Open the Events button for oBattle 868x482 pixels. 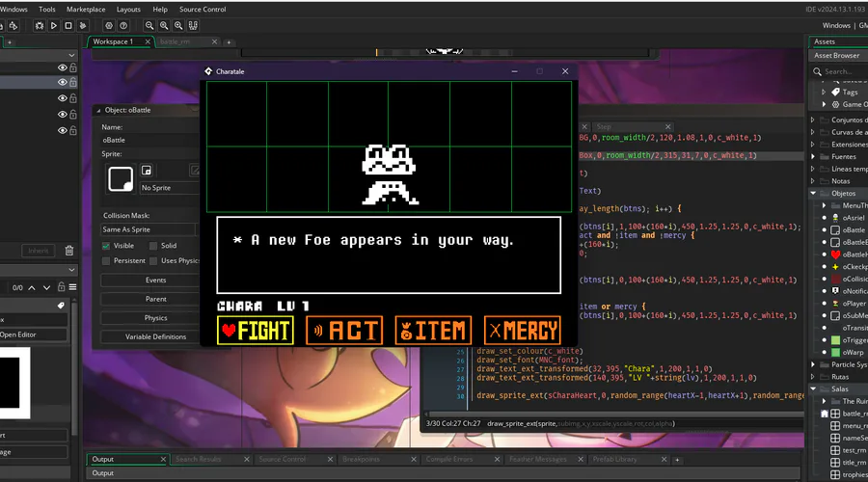coord(155,280)
